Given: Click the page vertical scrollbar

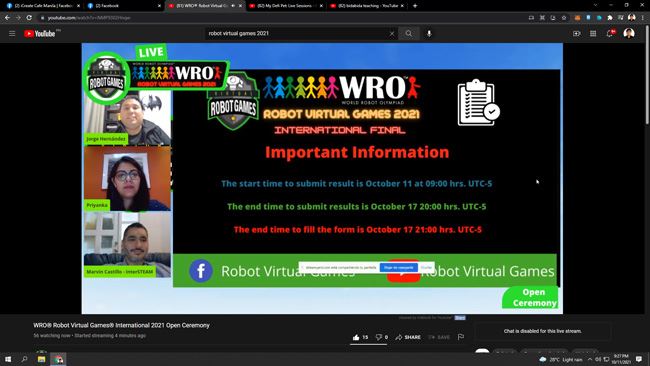Looking at the screenshot, I should point(647,75).
